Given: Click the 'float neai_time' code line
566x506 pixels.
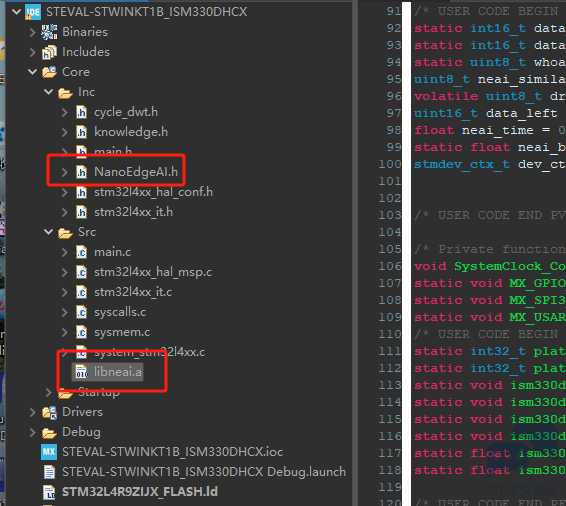Looking at the screenshot, I should tap(490, 130).
